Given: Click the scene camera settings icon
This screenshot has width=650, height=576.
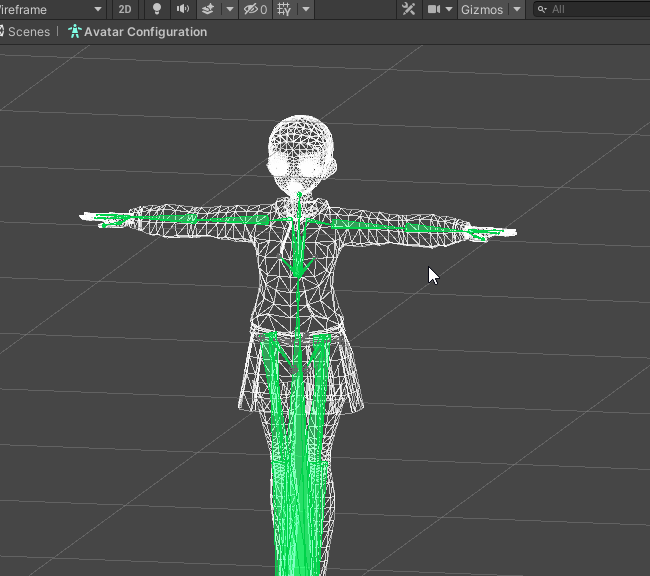Looking at the screenshot, I should point(434,9).
